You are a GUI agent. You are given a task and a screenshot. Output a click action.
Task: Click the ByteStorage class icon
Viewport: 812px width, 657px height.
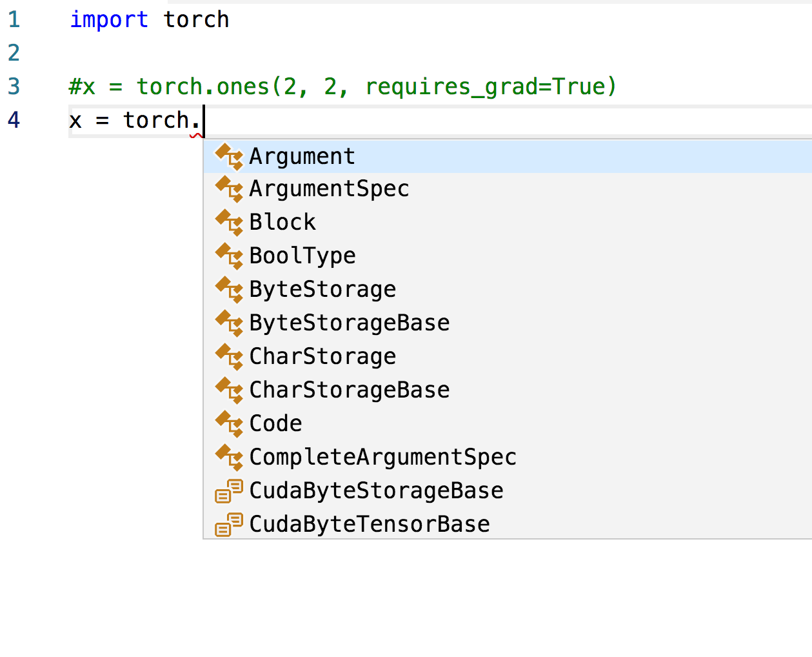click(229, 290)
